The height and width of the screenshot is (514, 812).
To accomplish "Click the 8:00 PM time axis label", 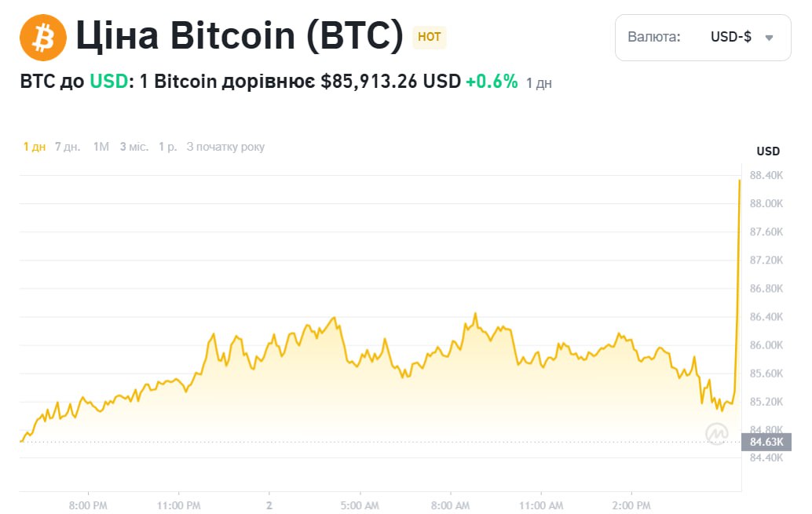I will (x=88, y=505).
